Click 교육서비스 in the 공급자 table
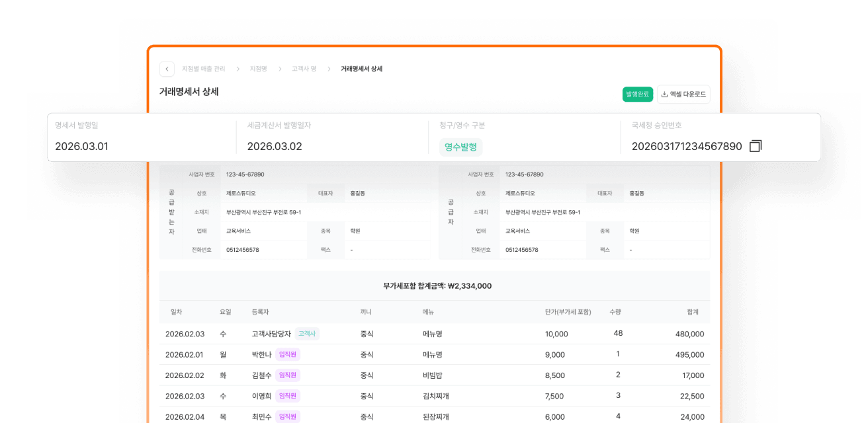 click(x=517, y=231)
